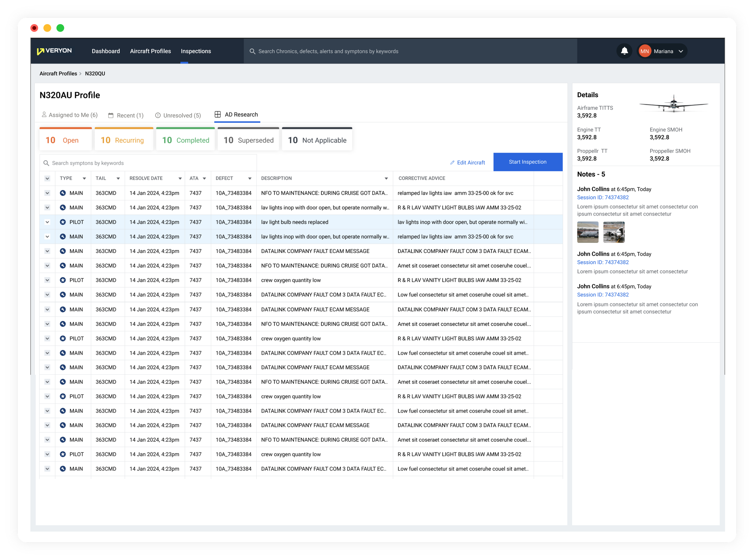Click the MN user avatar

pos(645,52)
